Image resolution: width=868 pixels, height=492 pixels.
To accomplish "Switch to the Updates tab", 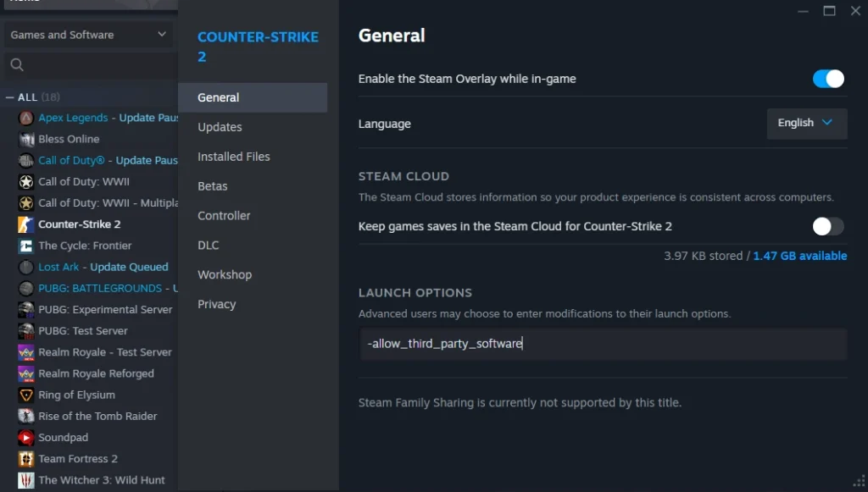I will (x=220, y=127).
